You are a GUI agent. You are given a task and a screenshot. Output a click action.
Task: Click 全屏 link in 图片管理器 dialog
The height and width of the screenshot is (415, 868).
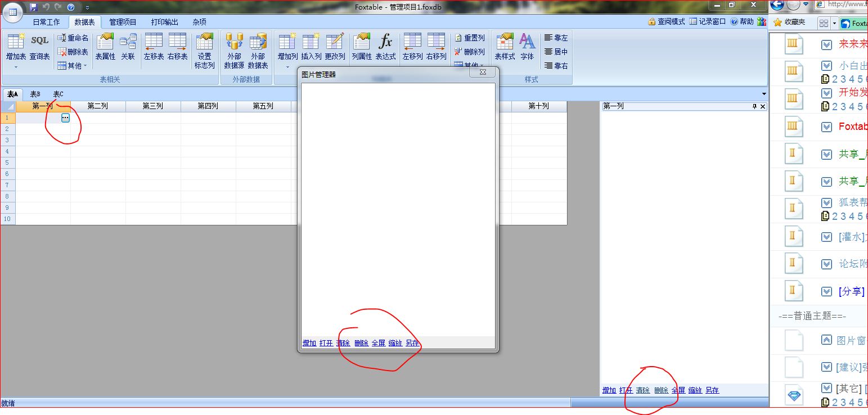(x=379, y=343)
